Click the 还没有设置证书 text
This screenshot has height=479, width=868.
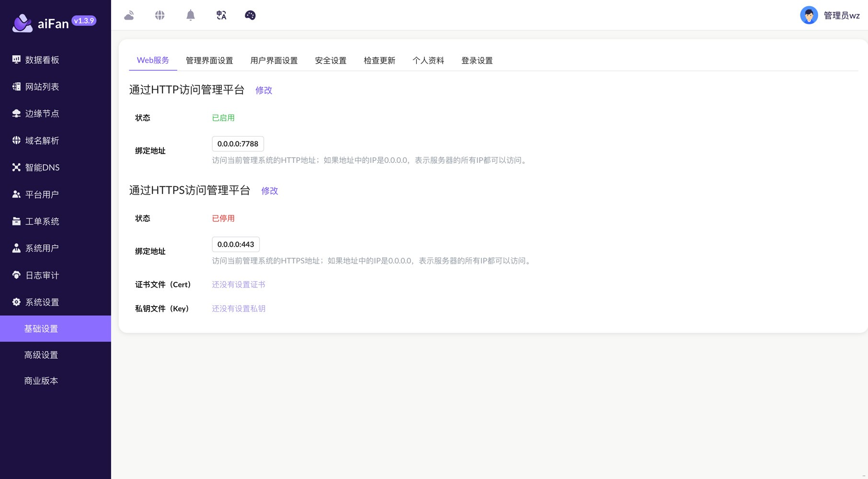(x=239, y=285)
